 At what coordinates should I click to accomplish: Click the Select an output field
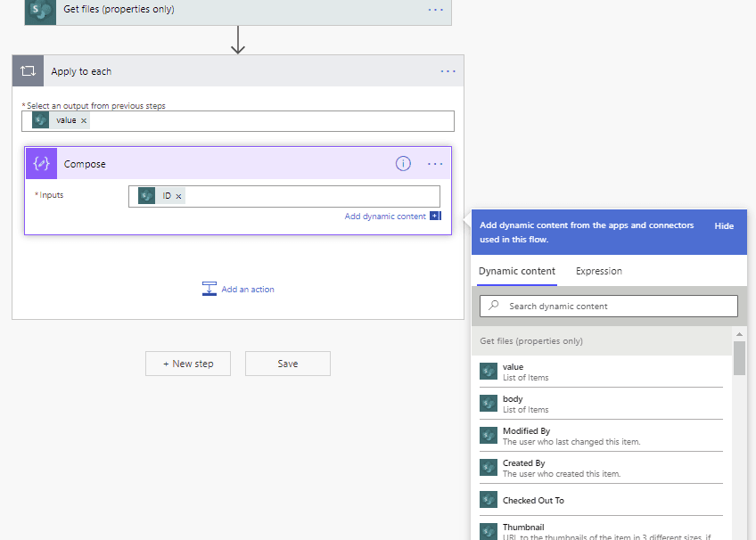click(x=238, y=121)
